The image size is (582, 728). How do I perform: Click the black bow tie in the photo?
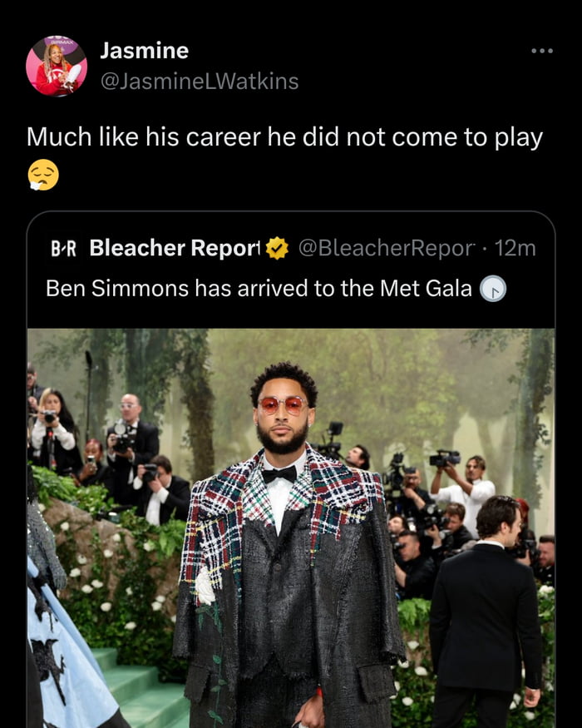[279, 473]
